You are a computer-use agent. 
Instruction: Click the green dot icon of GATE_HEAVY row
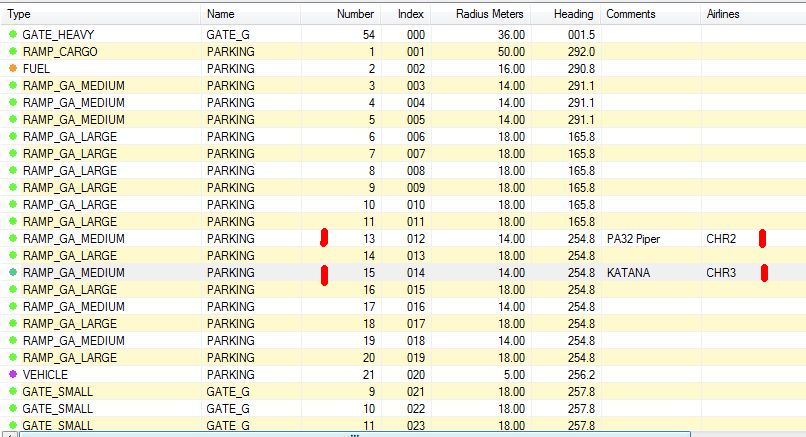coord(13,34)
